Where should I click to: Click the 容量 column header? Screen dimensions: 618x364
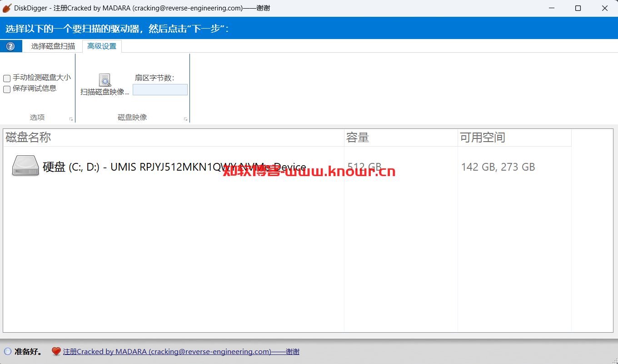pos(401,138)
